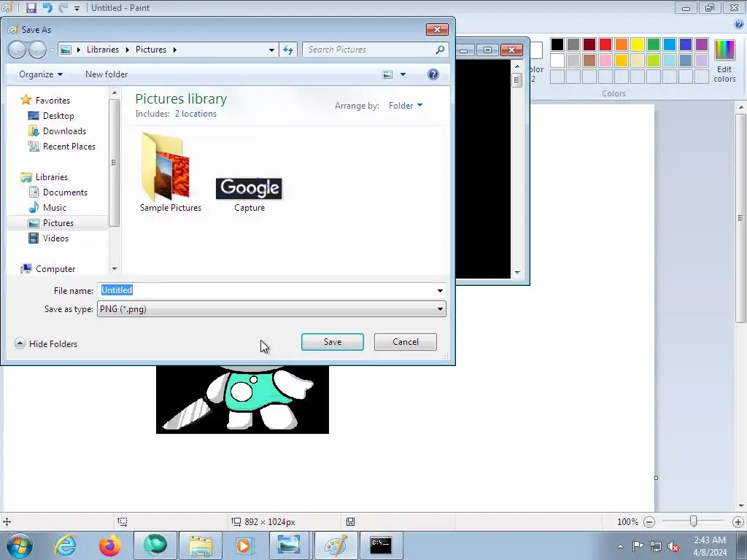
Task: Expand the address bar previous locations dropdown
Action: pos(271,50)
